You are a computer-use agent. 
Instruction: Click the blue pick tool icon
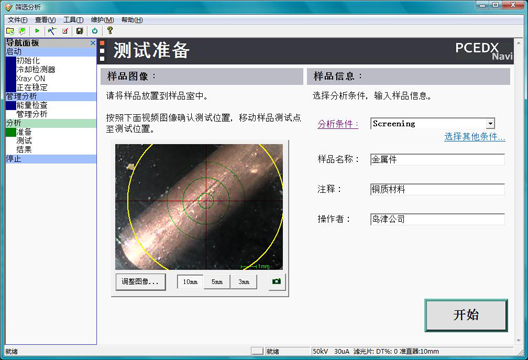(x=52, y=31)
